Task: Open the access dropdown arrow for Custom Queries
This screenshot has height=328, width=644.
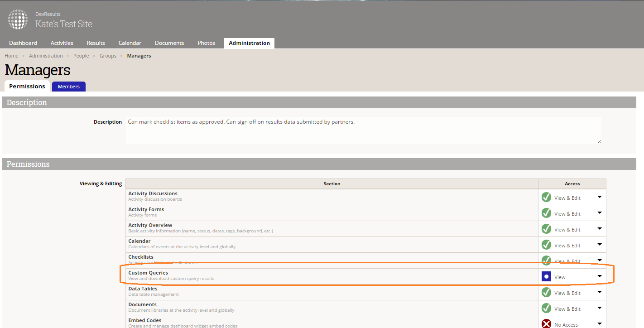Action: pyautogui.click(x=600, y=276)
